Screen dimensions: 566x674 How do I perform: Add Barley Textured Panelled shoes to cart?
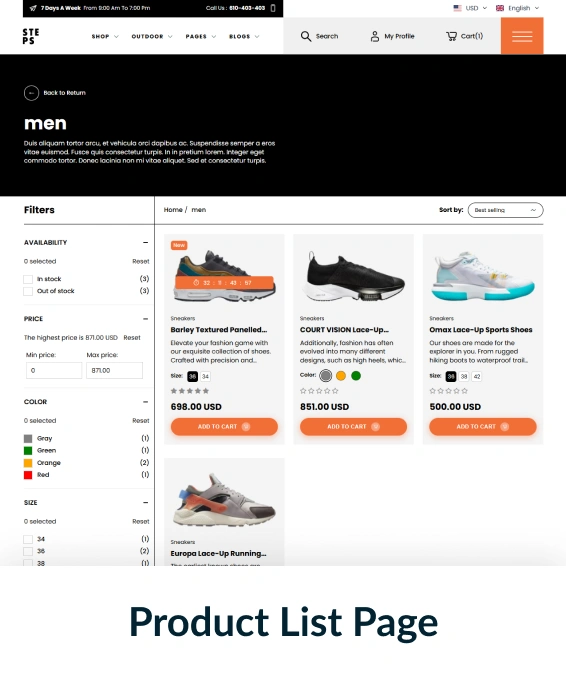click(x=224, y=426)
